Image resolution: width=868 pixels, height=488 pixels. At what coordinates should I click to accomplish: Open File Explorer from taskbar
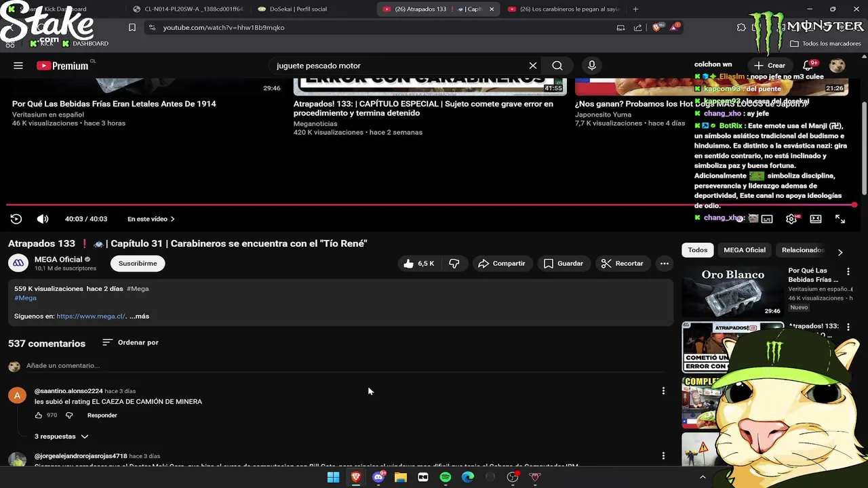pos(401,477)
